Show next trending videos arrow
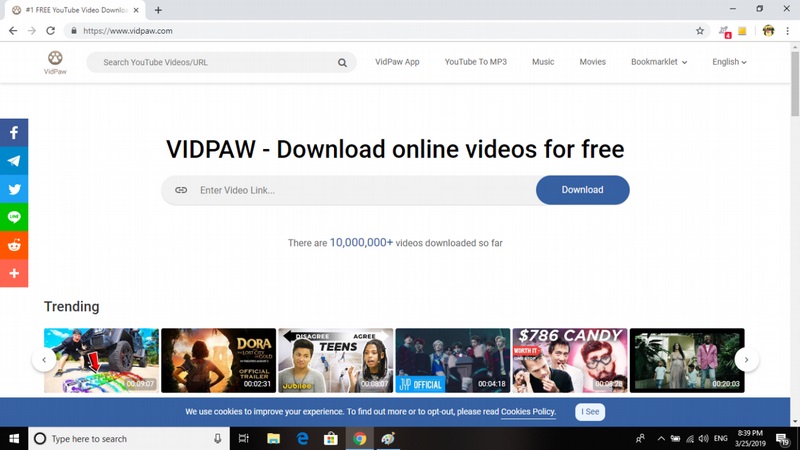The width and height of the screenshot is (800, 450). (746, 360)
